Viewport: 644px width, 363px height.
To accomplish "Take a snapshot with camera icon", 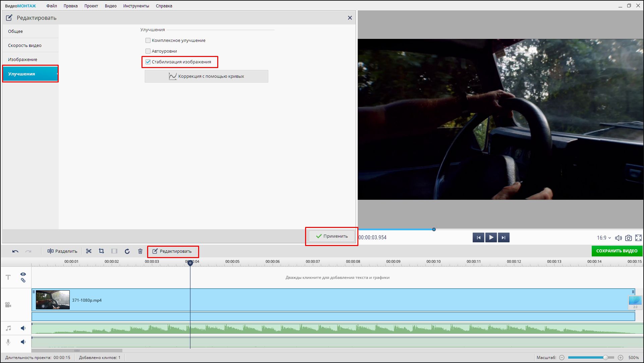I will (629, 238).
